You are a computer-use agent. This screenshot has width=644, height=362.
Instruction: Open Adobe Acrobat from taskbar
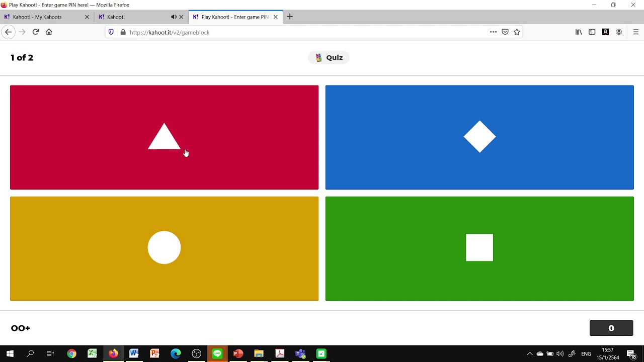click(280, 354)
